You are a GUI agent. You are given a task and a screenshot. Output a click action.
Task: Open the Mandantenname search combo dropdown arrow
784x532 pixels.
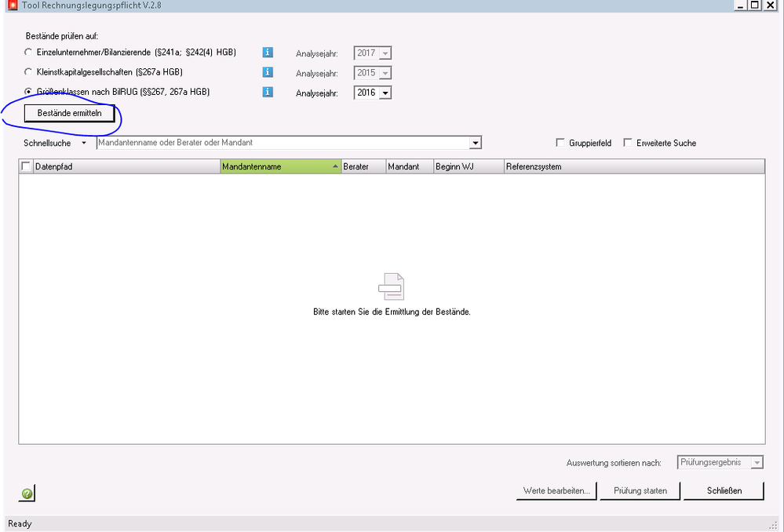pos(475,143)
